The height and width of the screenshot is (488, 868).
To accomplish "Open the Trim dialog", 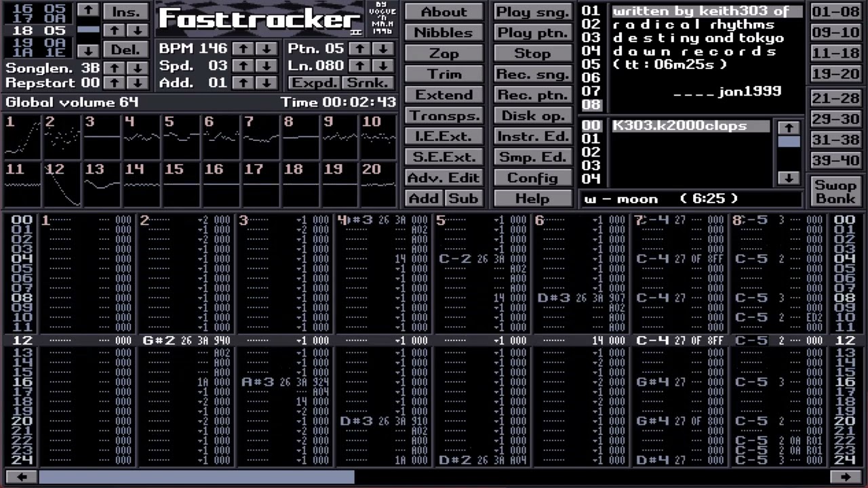I will [x=444, y=74].
